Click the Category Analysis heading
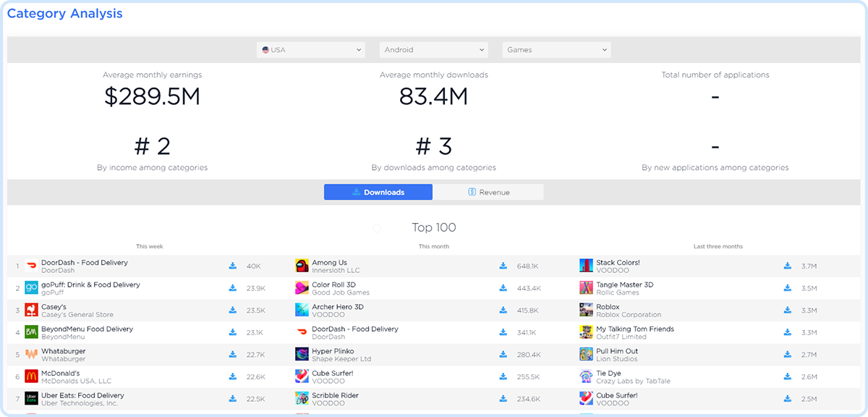The image size is (868, 417). (64, 14)
